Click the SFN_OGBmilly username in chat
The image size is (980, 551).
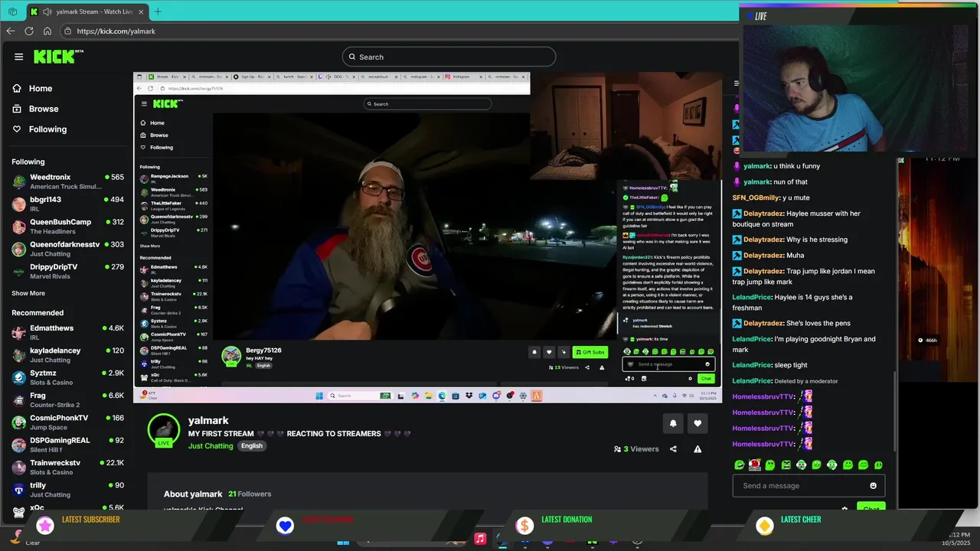coord(756,197)
